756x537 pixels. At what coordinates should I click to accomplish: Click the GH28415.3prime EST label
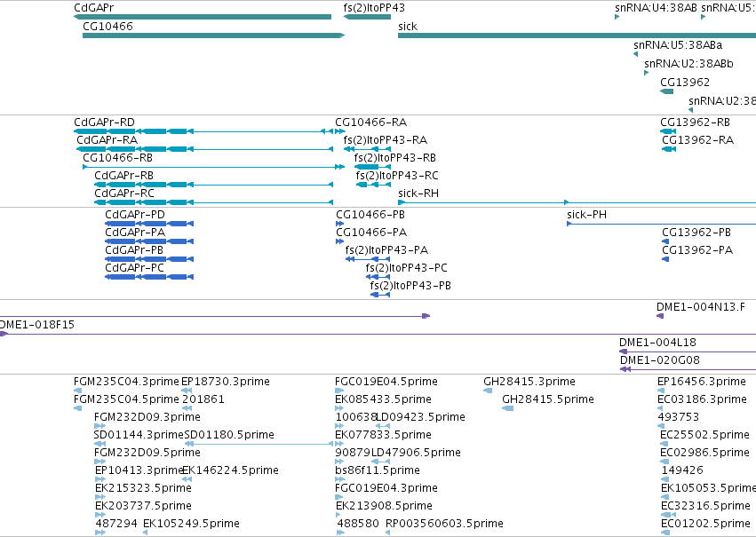pos(529,382)
